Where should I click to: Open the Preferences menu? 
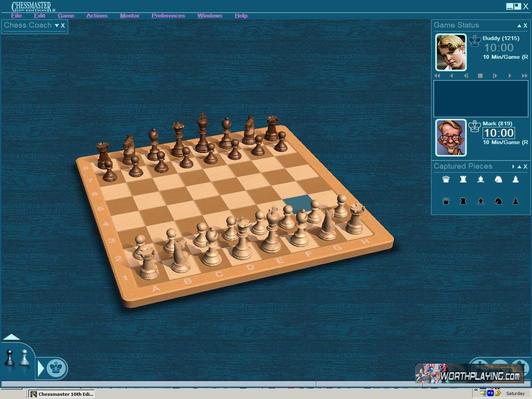pyautogui.click(x=168, y=16)
